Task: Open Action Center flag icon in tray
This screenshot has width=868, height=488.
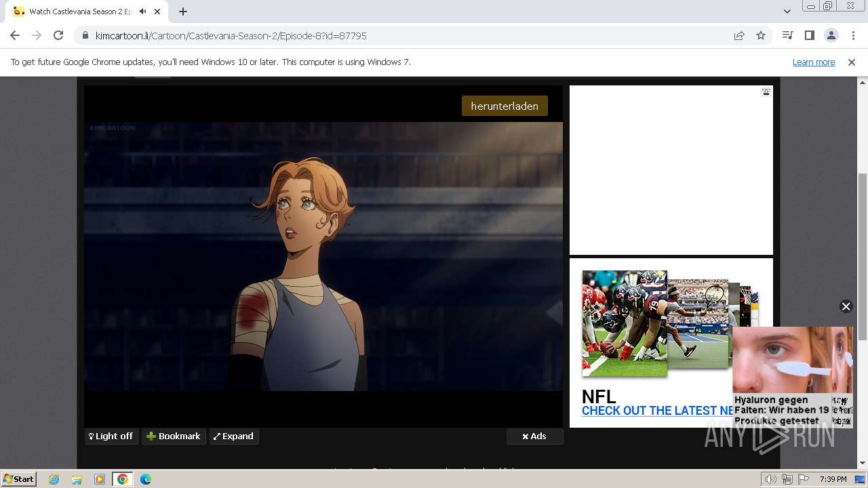Action: 804,479
